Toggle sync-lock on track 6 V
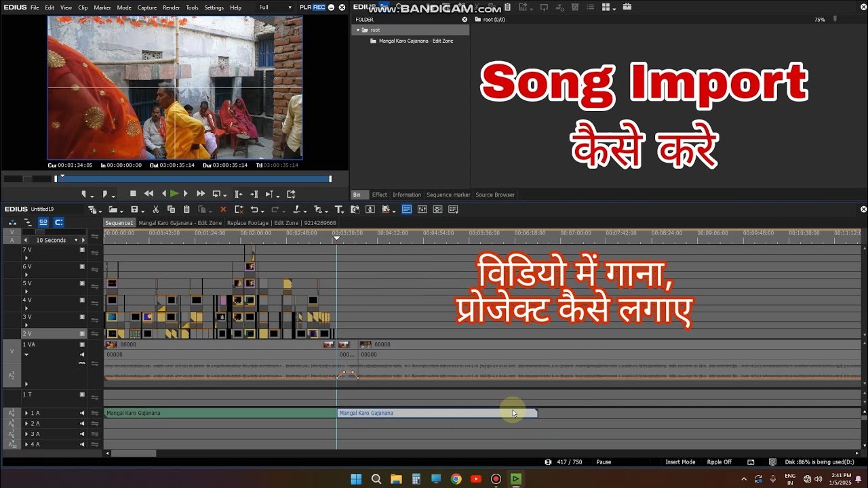Screen dimensions: 868x488 pos(95,269)
